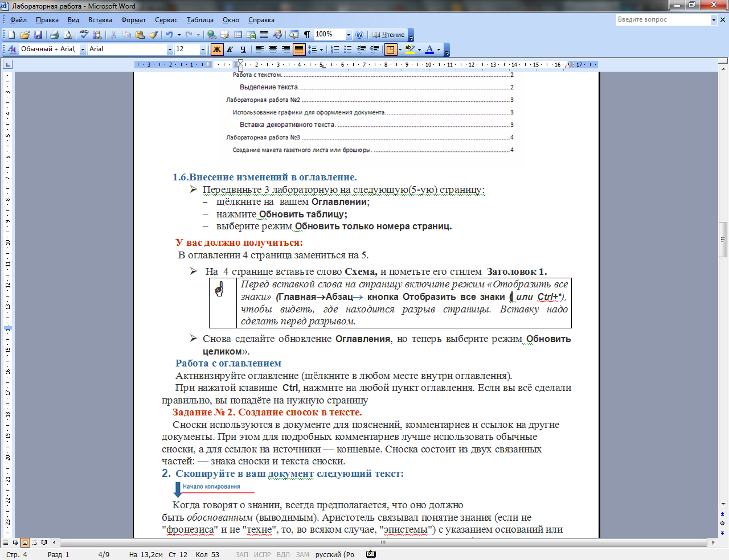Click the Open file folder icon

click(25, 35)
